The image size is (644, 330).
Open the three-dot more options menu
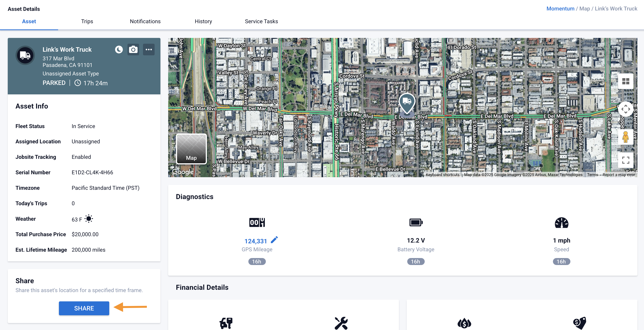tap(149, 50)
